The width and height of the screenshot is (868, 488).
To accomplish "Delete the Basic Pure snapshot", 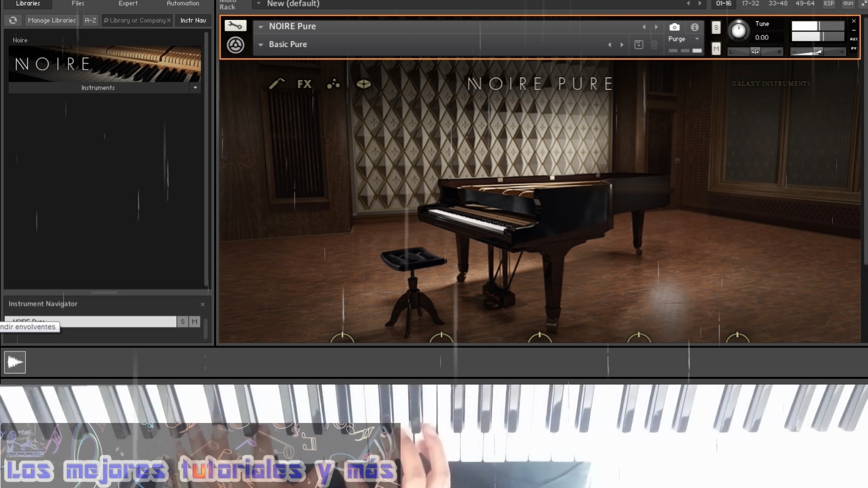I will pyautogui.click(x=654, y=44).
